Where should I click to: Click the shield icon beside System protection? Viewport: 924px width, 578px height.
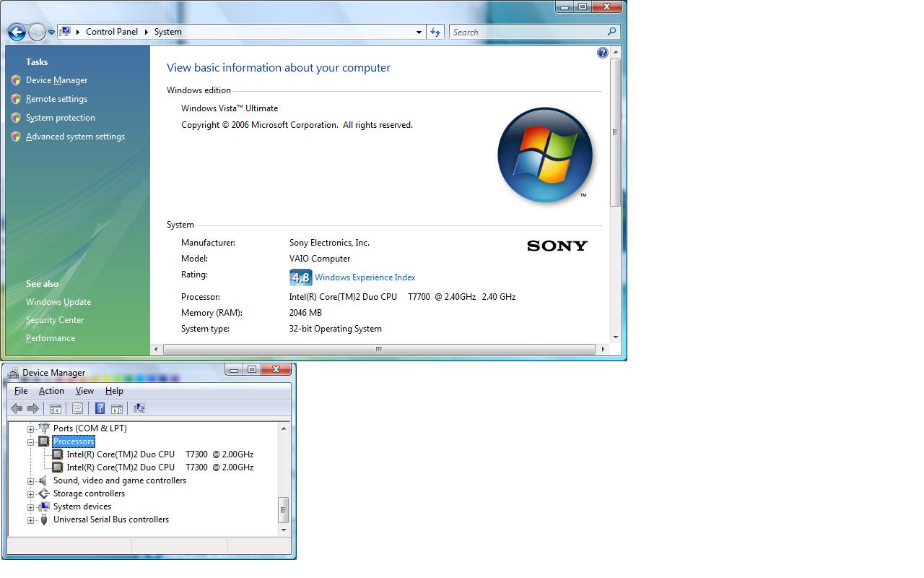[x=16, y=118]
